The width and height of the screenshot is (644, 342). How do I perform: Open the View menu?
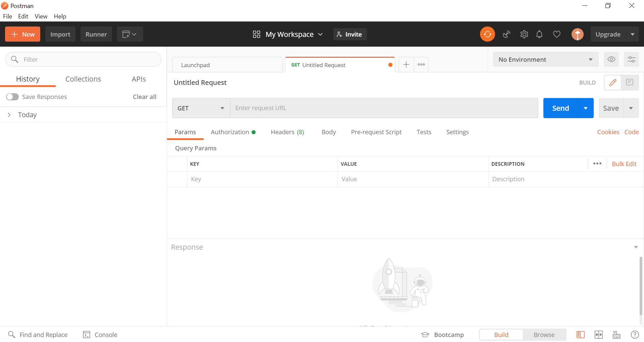point(41,16)
